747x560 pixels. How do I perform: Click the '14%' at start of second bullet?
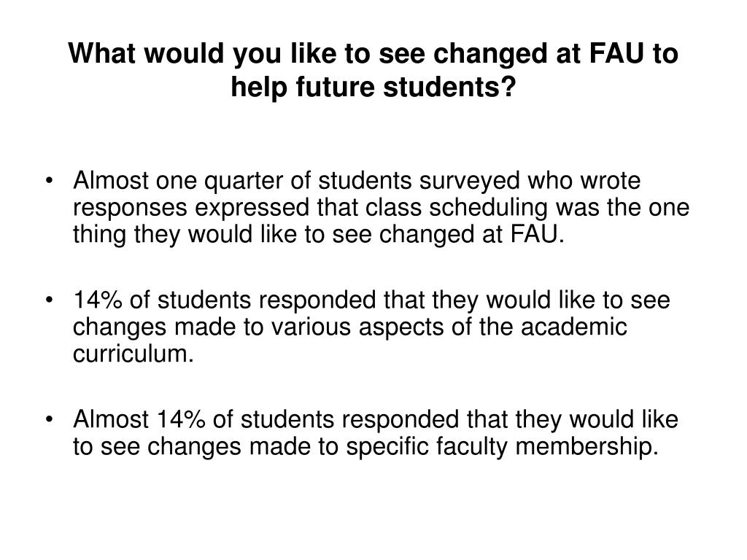pos(98,300)
